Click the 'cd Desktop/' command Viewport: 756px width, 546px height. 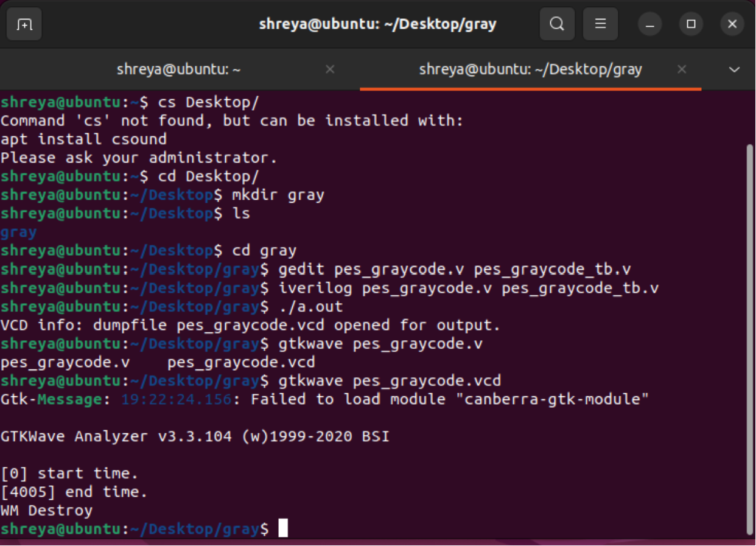209,176
